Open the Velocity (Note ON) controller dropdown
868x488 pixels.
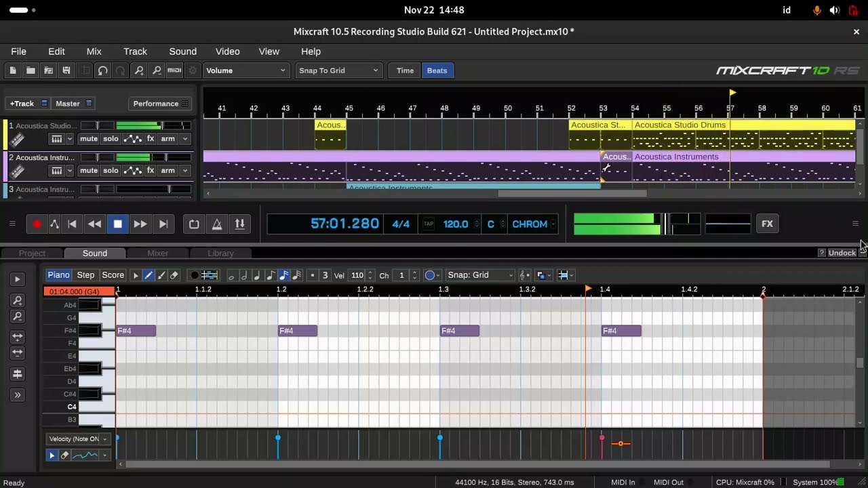pyautogui.click(x=78, y=439)
